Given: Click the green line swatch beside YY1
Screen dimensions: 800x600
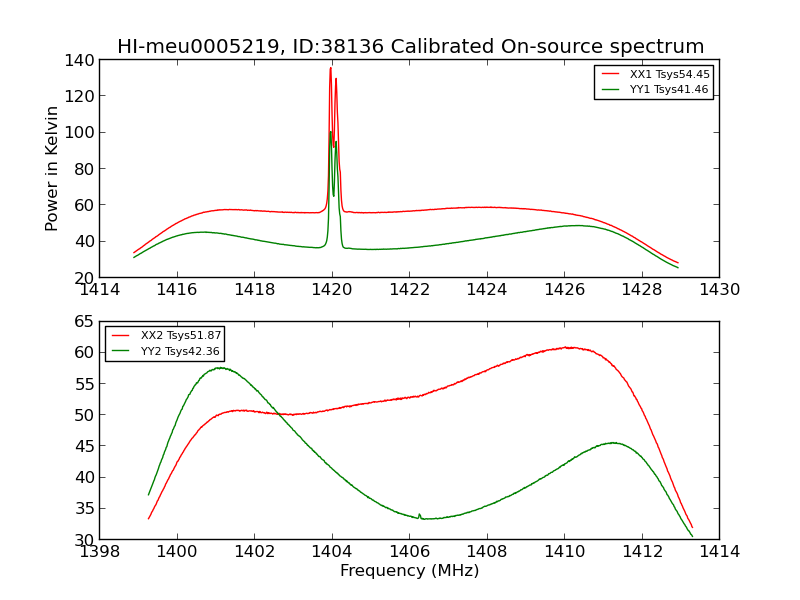Looking at the screenshot, I should [610, 89].
